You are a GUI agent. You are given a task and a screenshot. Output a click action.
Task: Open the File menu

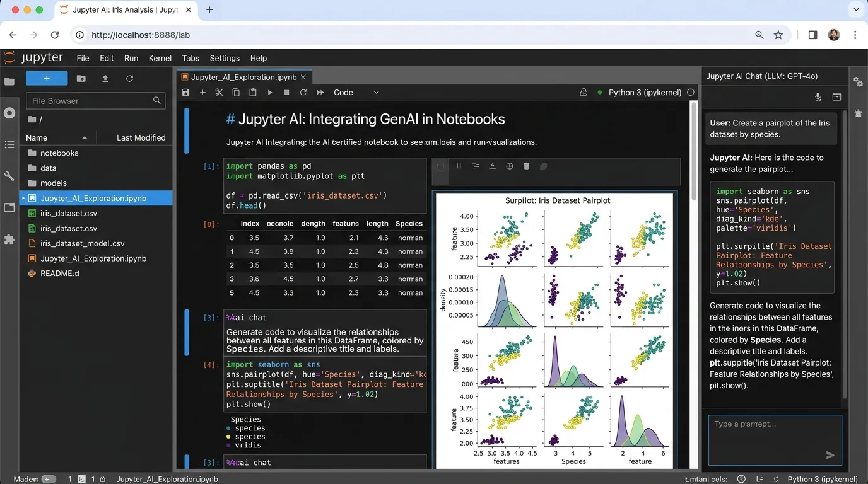pos(83,58)
